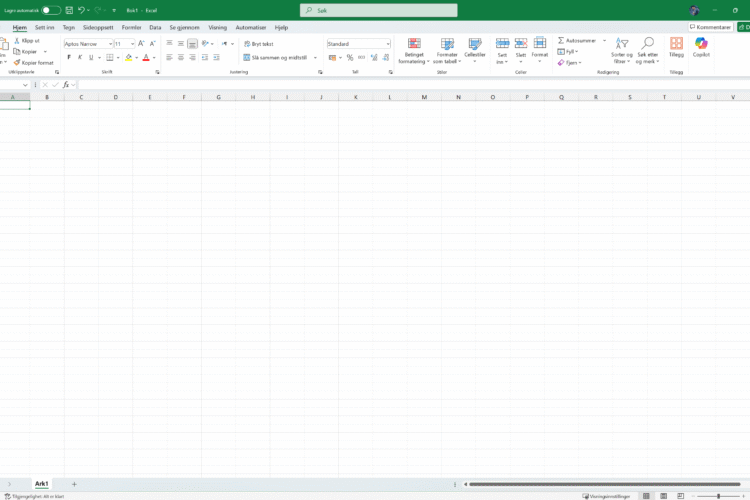Open the Sett inn ribbon tab
The width and height of the screenshot is (750, 500).
(x=44, y=28)
